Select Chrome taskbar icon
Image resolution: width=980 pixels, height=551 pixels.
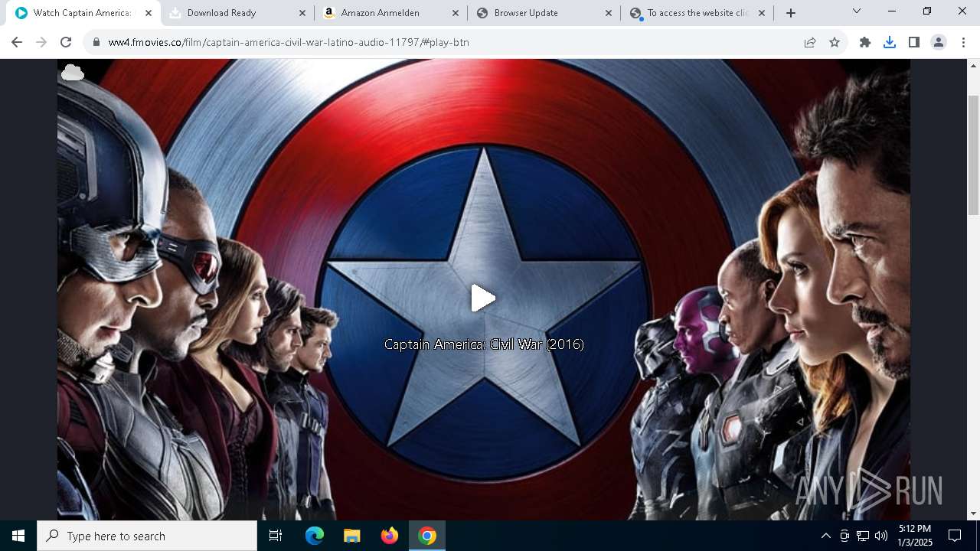click(x=427, y=536)
